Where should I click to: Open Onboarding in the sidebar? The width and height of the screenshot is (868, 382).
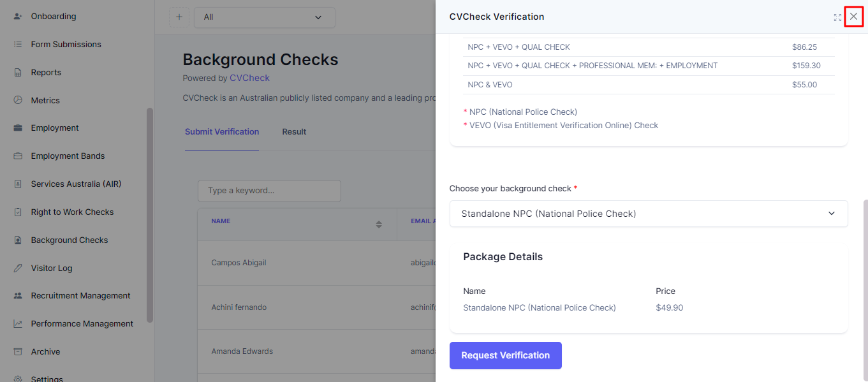54,16
